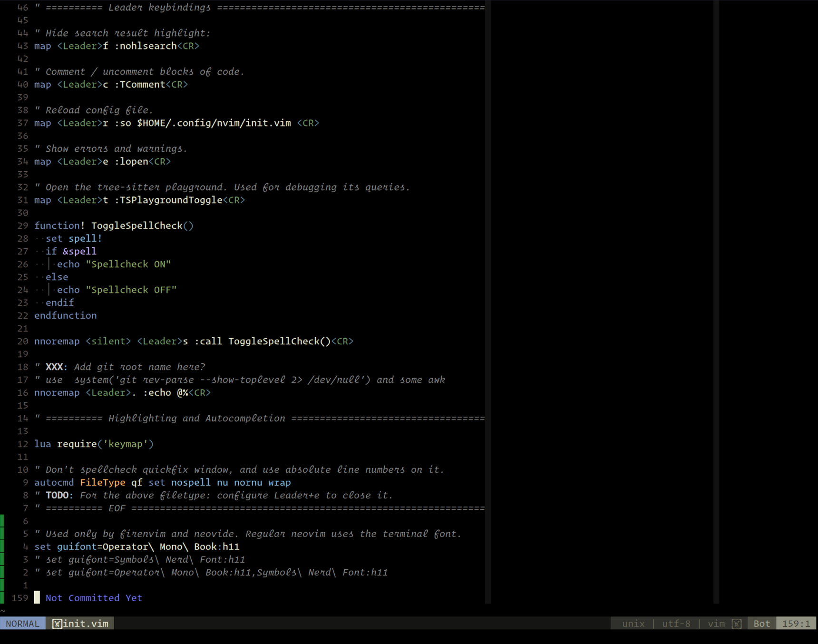The width and height of the screenshot is (818, 644).
Task: Click the vim filetype icon in status bar
Action: tap(736, 624)
